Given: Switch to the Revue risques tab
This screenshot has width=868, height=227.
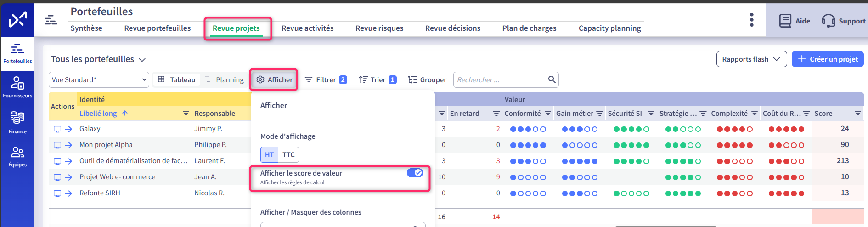Looking at the screenshot, I should [x=379, y=28].
